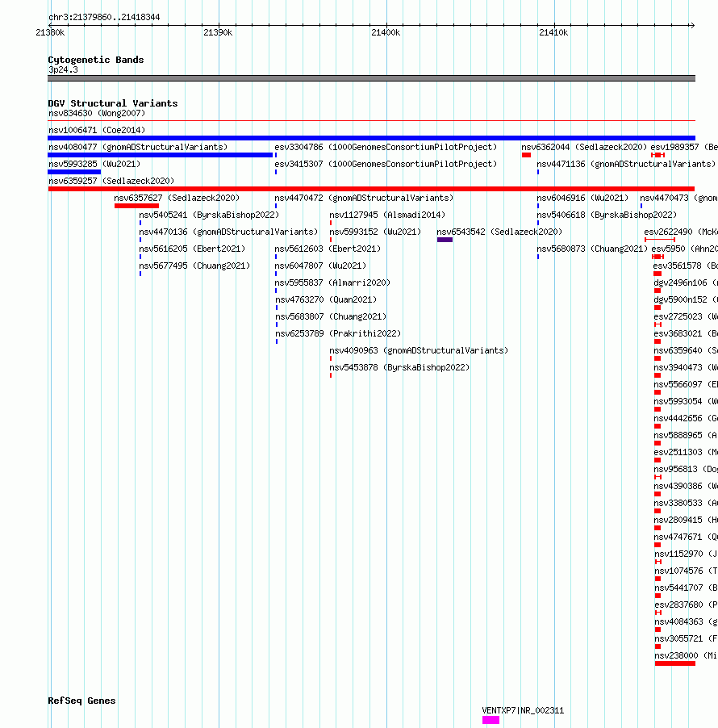Open nsv5616205 (Ebert2021) label
Screen dimensions: 718x728
point(192,249)
